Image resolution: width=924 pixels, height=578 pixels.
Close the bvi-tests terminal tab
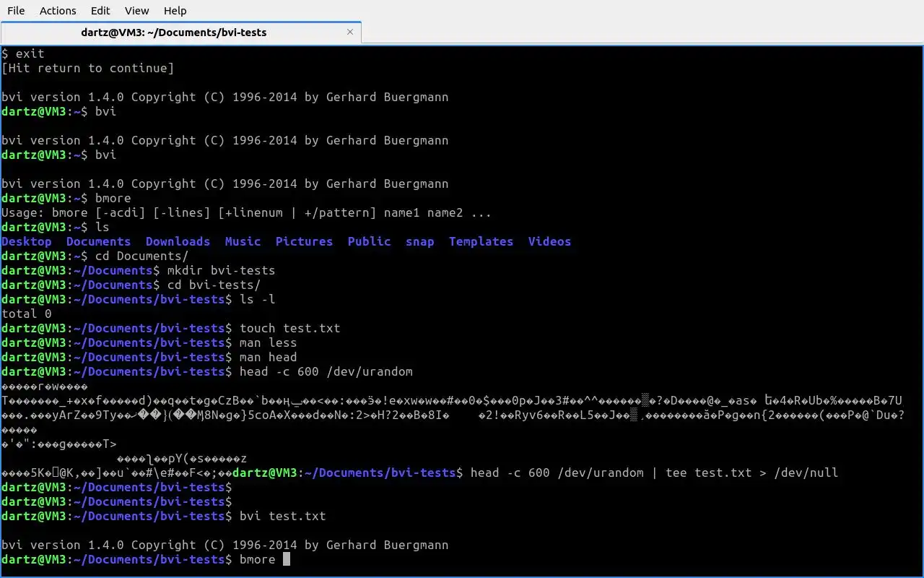point(351,32)
